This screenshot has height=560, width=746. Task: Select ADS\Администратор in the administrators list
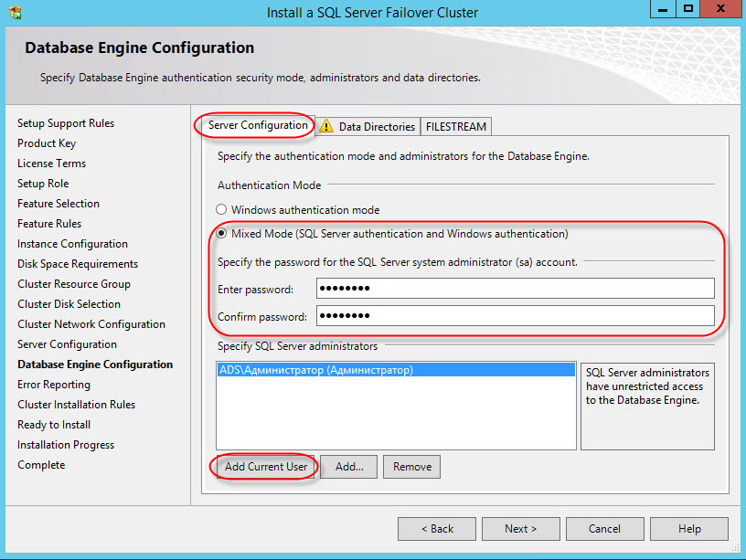point(315,371)
